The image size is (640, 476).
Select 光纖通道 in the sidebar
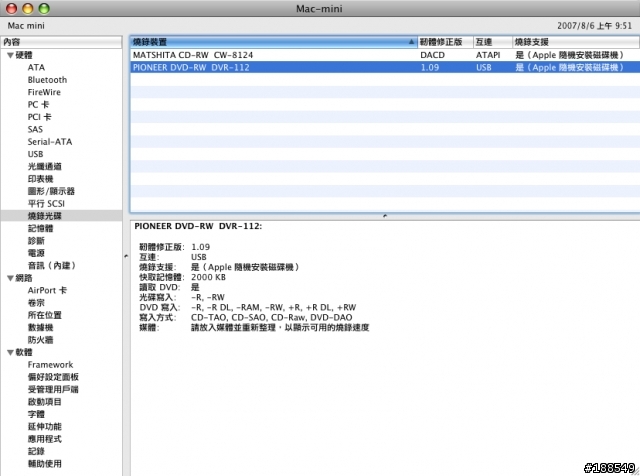coord(44,167)
